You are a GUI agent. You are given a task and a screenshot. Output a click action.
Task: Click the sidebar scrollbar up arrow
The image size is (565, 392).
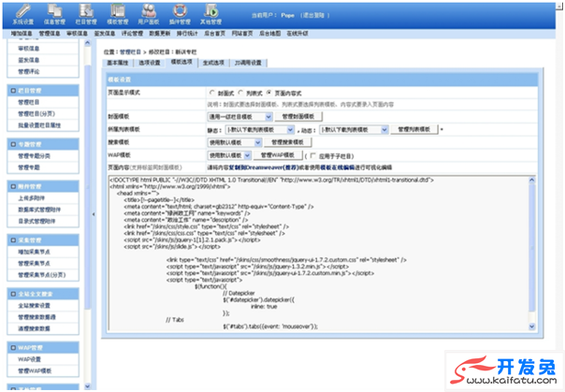(88, 43)
